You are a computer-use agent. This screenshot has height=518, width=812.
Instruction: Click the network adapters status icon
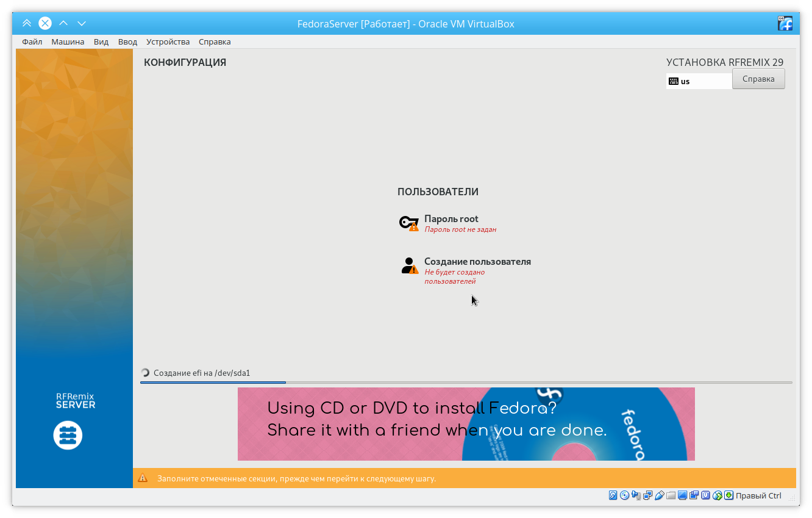(x=648, y=495)
